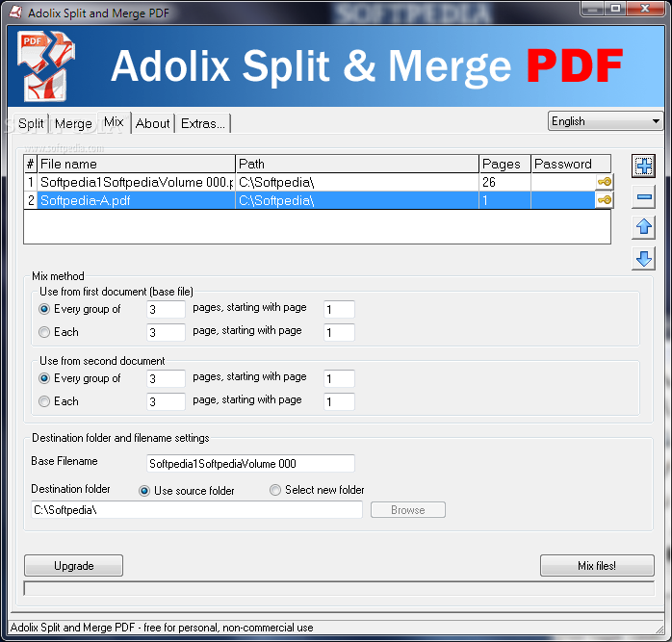Viewport: 672px width, 642px height.
Task: Open the About tab
Action: pos(152,123)
